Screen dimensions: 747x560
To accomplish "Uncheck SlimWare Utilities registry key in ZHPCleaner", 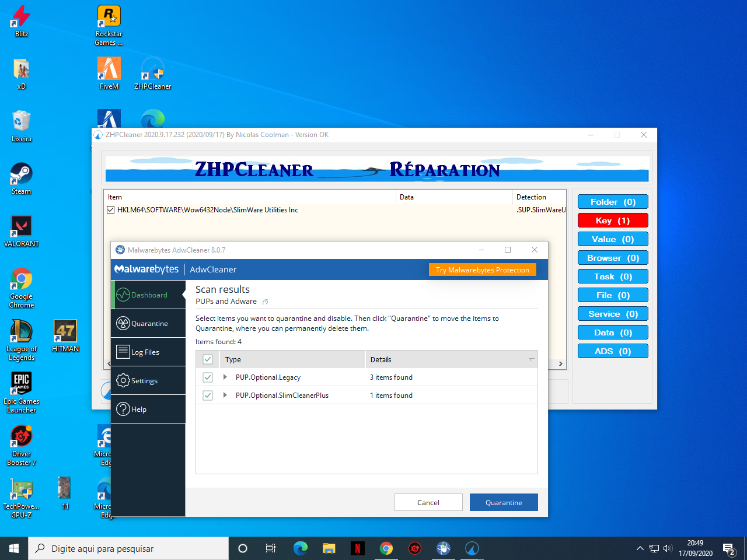I will pos(111,210).
